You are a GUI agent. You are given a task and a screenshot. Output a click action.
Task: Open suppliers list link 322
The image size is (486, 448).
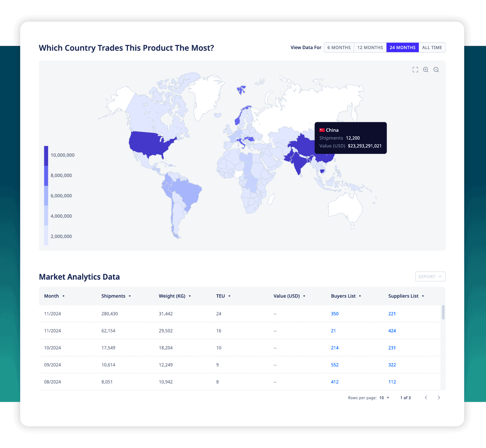click(x=392, y=365)
